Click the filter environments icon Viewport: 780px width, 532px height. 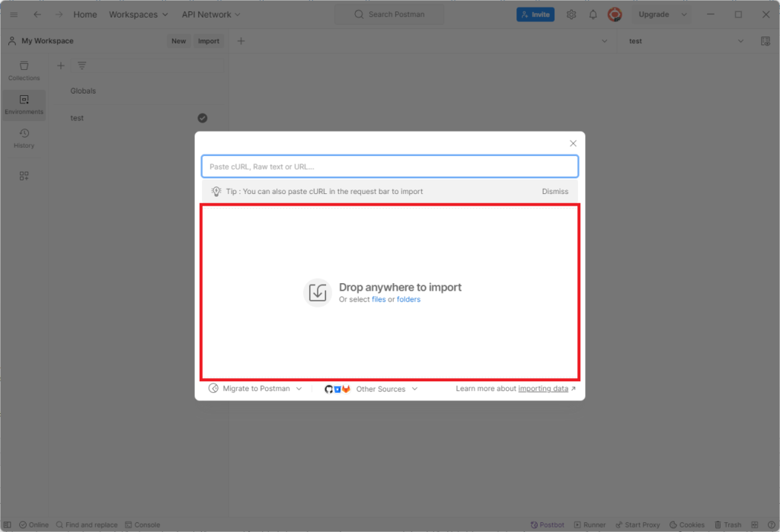82,65
